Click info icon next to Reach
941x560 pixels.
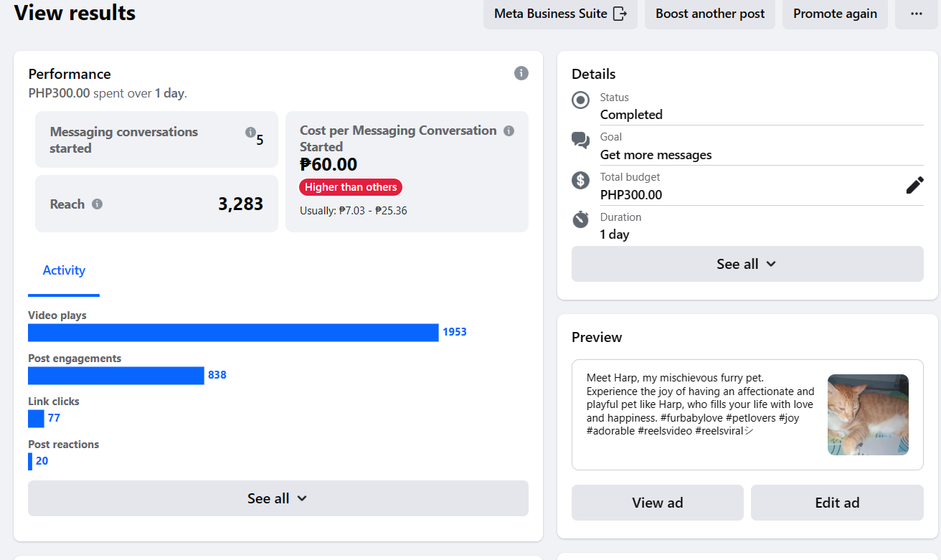click(98, 204)
